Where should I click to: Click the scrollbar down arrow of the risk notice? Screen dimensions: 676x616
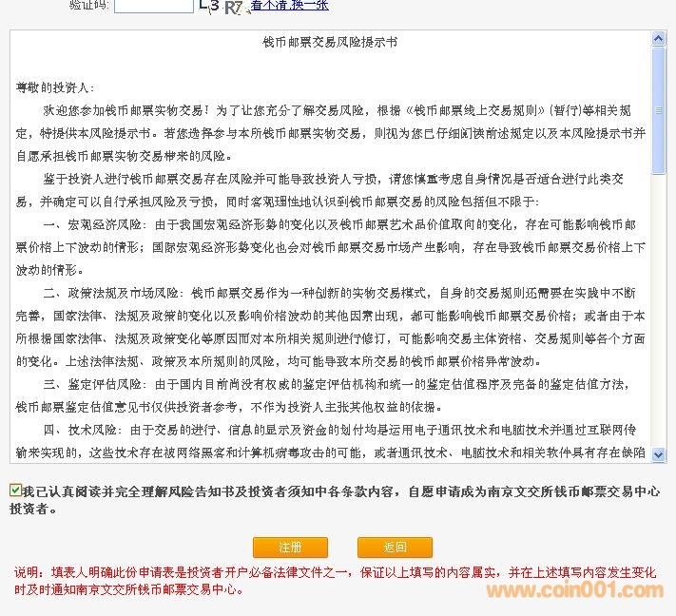pos(658,455)
